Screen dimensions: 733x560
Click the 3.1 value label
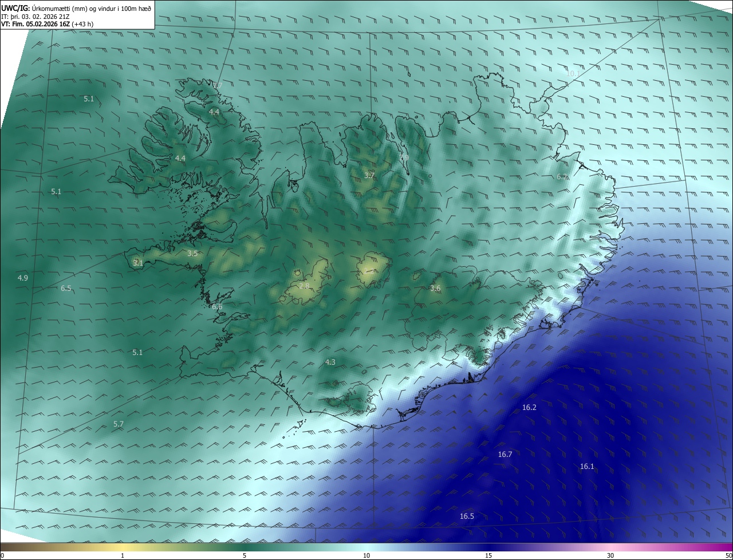coord(138,263)
